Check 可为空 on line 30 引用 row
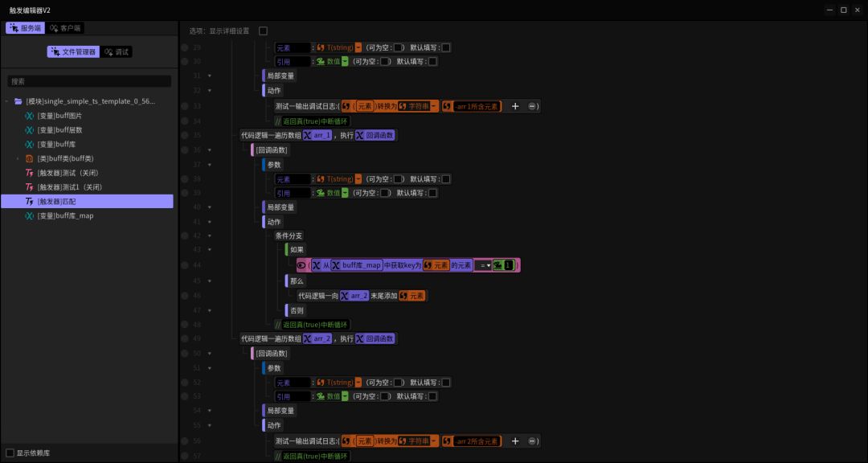The image size is (868, 463). (x=385, y=61)
